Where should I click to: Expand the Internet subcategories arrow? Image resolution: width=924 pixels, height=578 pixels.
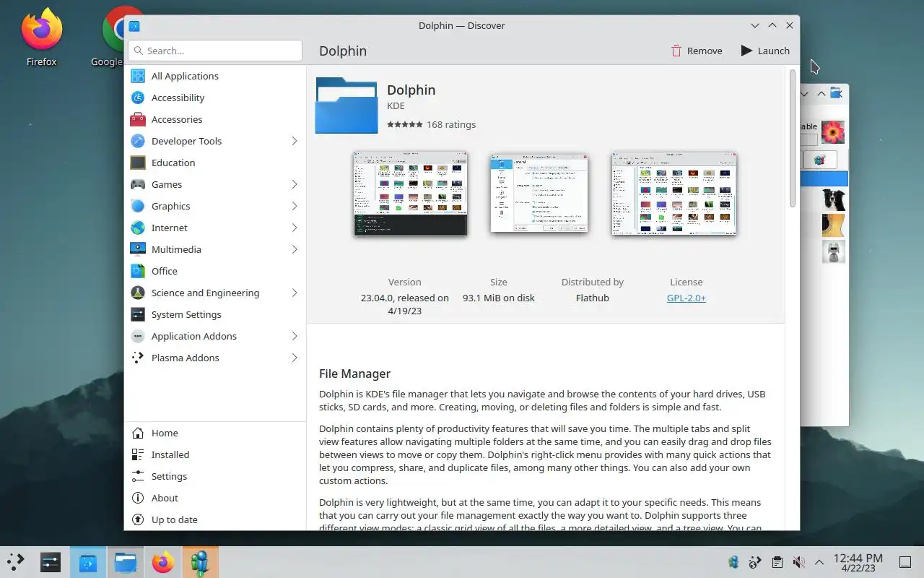pyautogui.click(x=295, y=228)
